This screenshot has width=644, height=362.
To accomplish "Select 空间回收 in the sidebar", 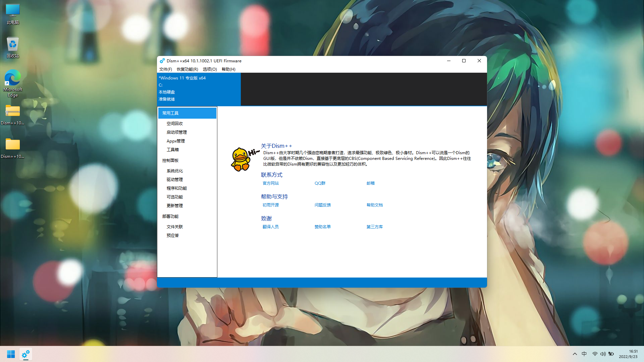I will 175,124.
